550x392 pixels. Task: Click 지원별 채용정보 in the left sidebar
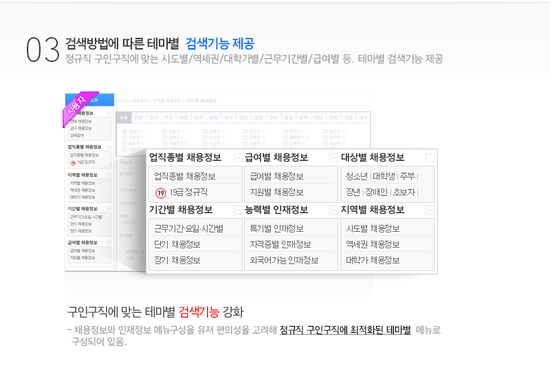pos(82,258)
